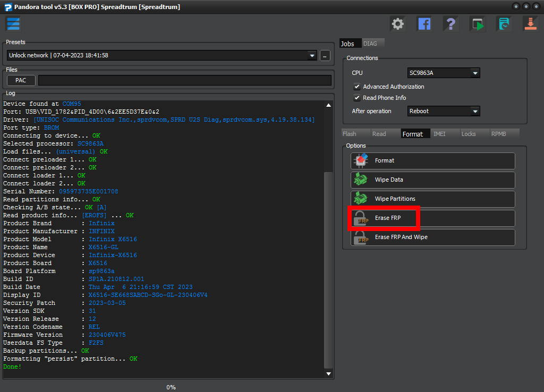Screen dimensions: 544x392
Task: Click the X6516-GL product name value
Action: [x=104, y=248]
